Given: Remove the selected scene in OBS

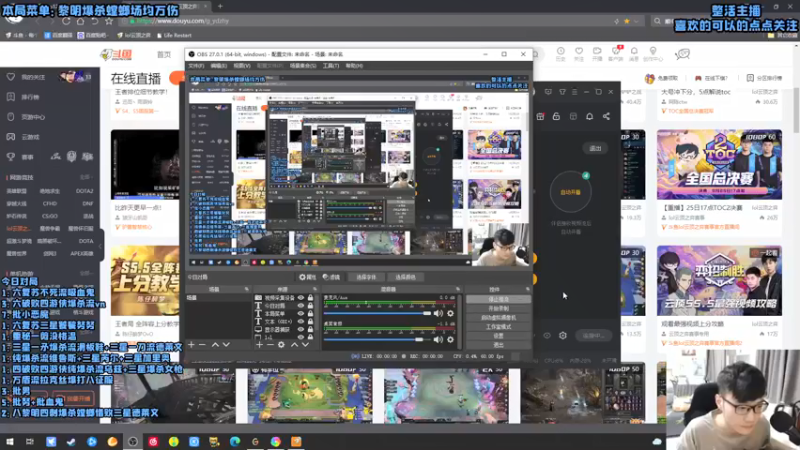Looking at the screenshot, I should 203,345.
